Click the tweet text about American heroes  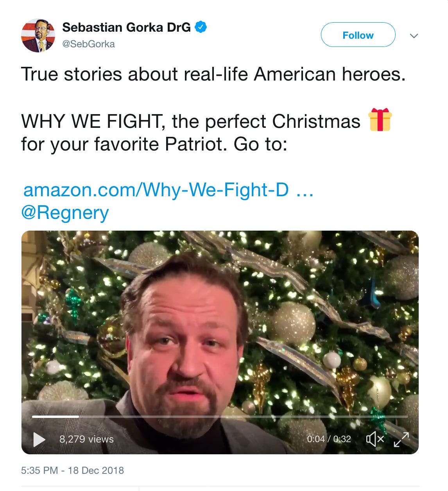(x=213, y=74)
